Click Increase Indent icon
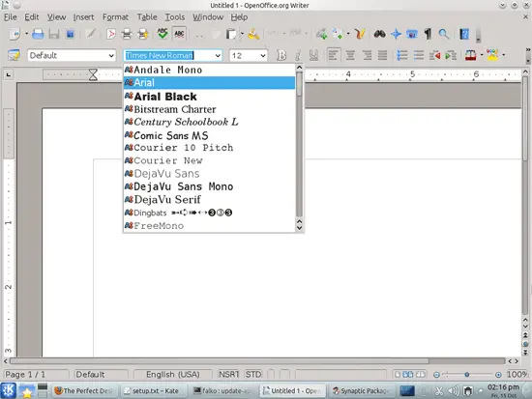Image resolution: width=532 pixels, height=399 pixels. tap(451, 55)
